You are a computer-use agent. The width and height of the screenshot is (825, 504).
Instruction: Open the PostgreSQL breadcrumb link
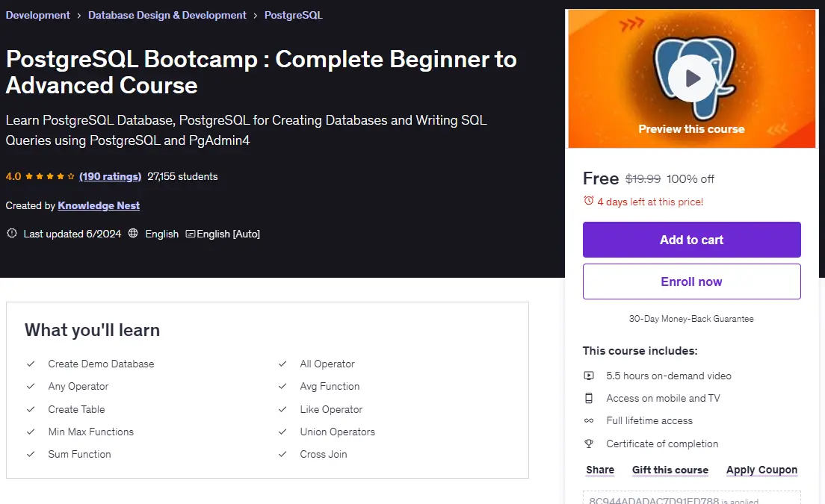coord(293,15)
